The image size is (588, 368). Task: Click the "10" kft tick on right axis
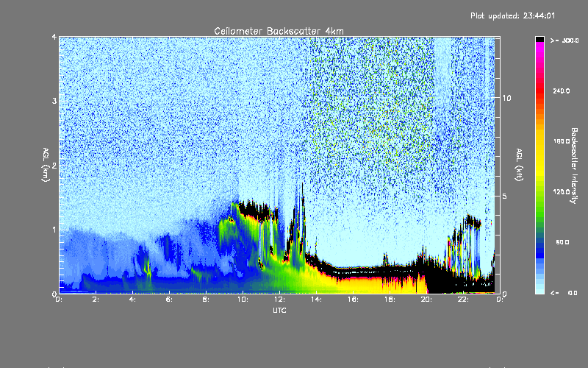click(506, 98)
